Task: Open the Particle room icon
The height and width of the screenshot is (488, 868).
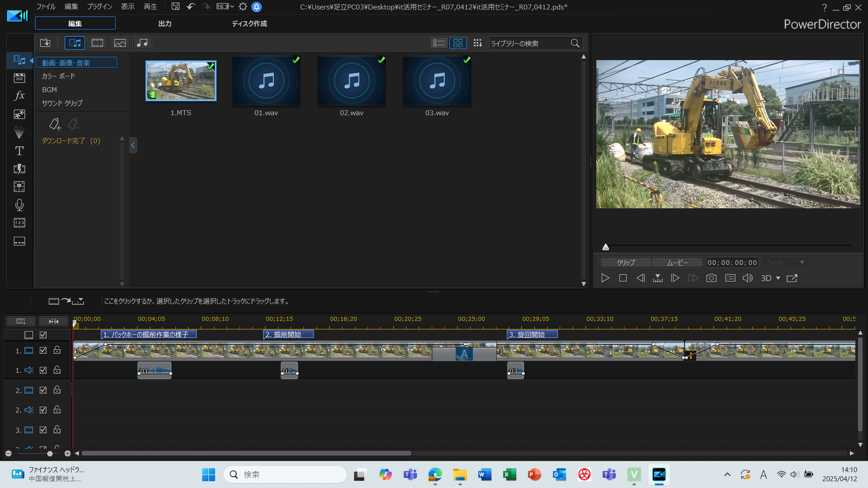Action: (19, 132)
